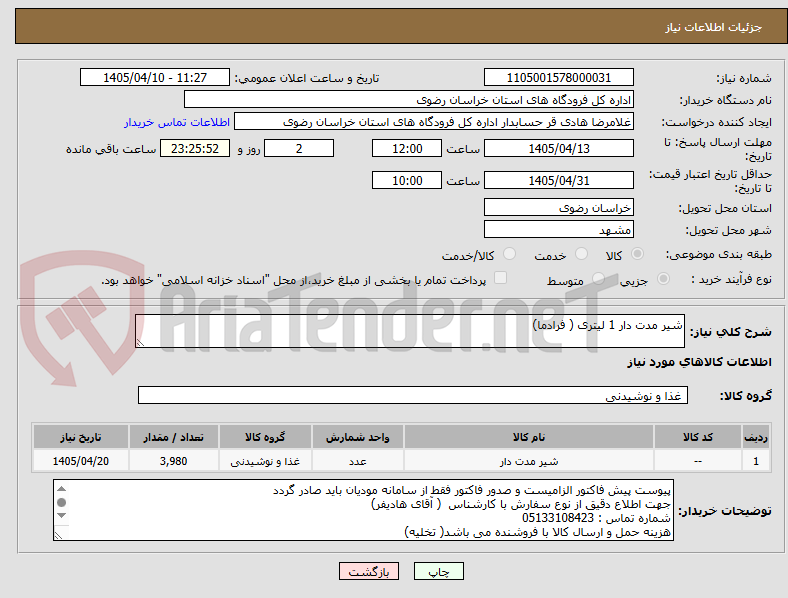Click the بازگشت (back) button

tap(369, 571)
